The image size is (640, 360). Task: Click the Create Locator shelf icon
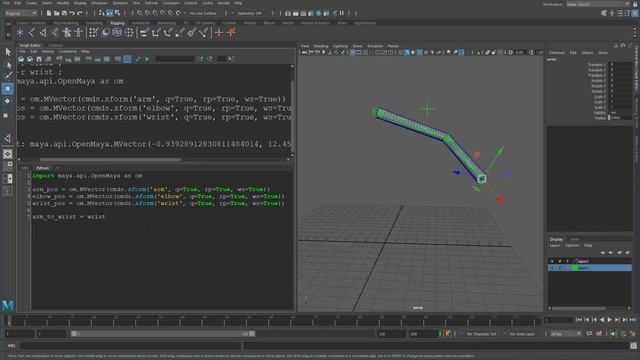coord(20,33)
